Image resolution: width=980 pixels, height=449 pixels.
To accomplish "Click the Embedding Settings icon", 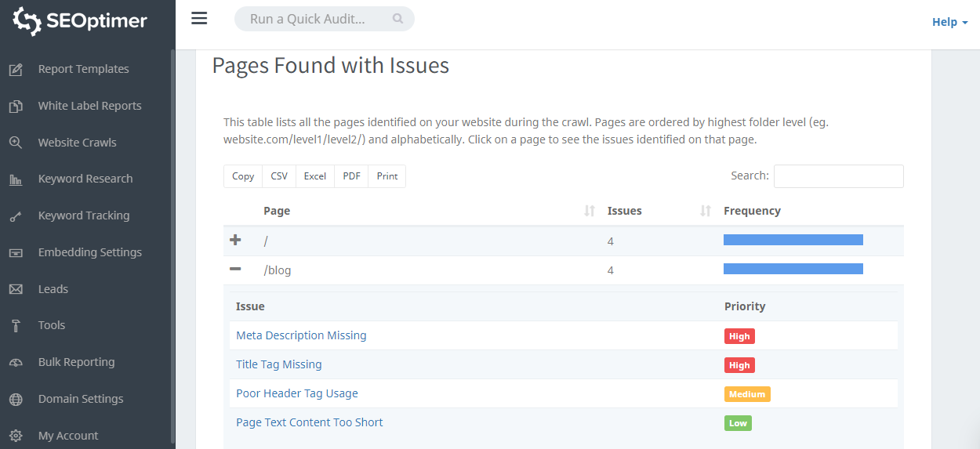I will 16,253.
